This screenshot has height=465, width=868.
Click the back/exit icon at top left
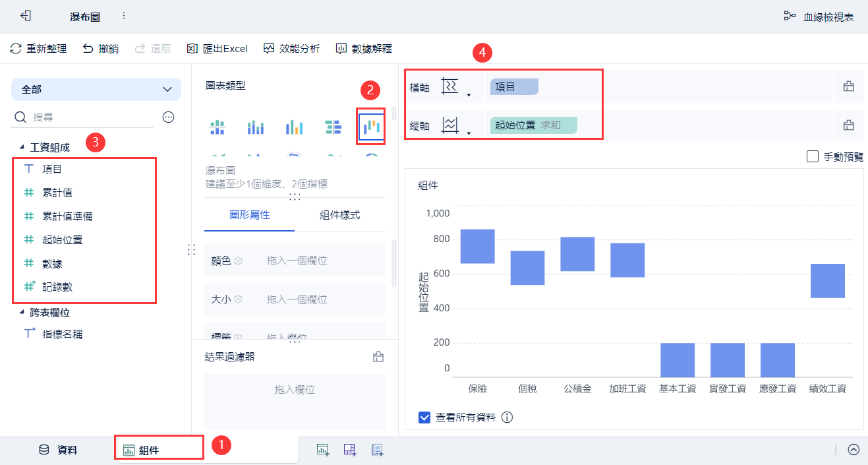click(26, 16)
